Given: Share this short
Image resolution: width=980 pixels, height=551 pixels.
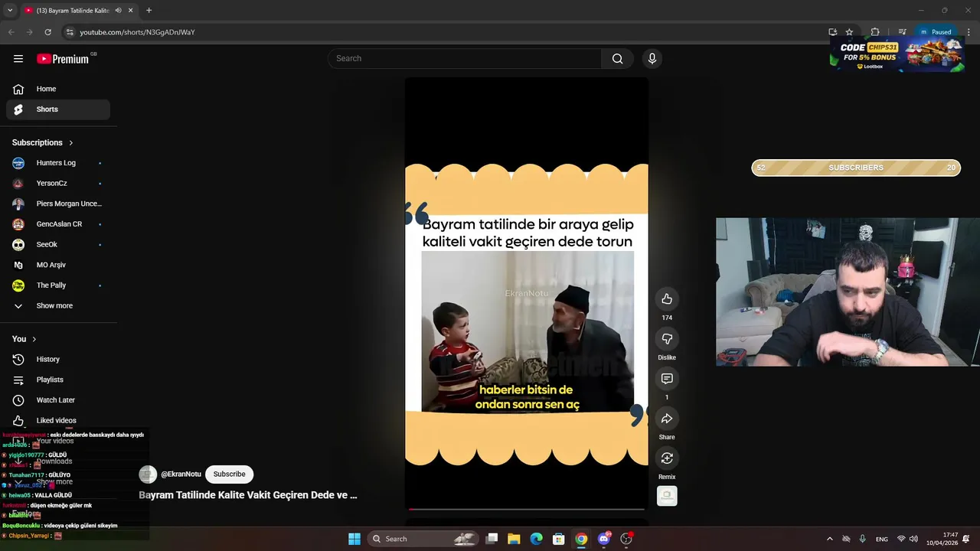Looking at the screenshot, I should pyautogui.click(x=667, y=419).
